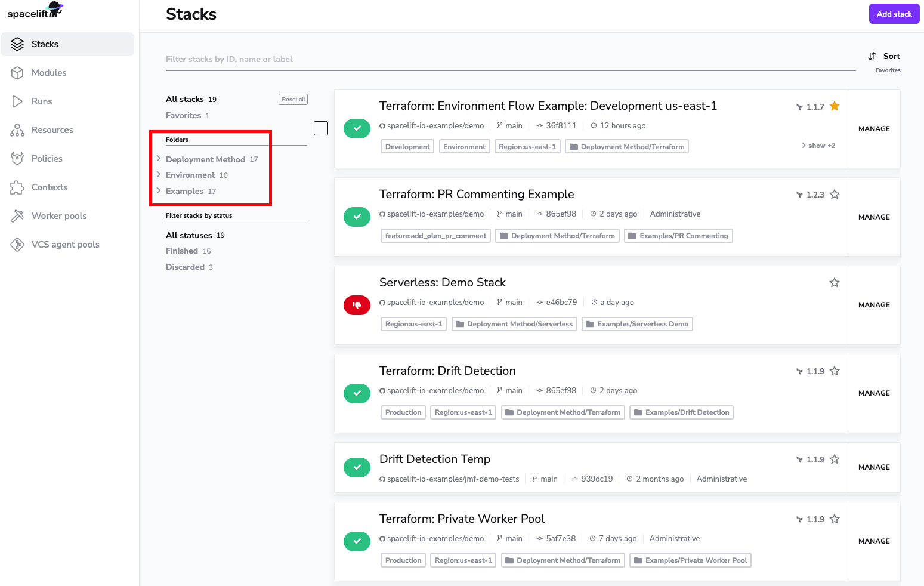This screenshot has height=586, width=924.
Task: Focus the filter stacks search field
Action: (x=507, y=59)
